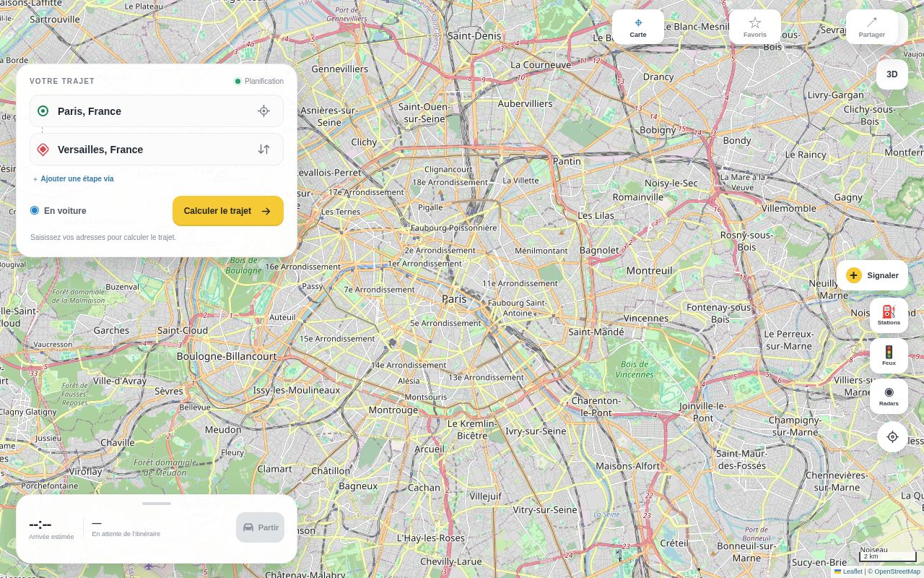Show fuel Stations on the map
The image size is (924, 578).
[889, 316]
